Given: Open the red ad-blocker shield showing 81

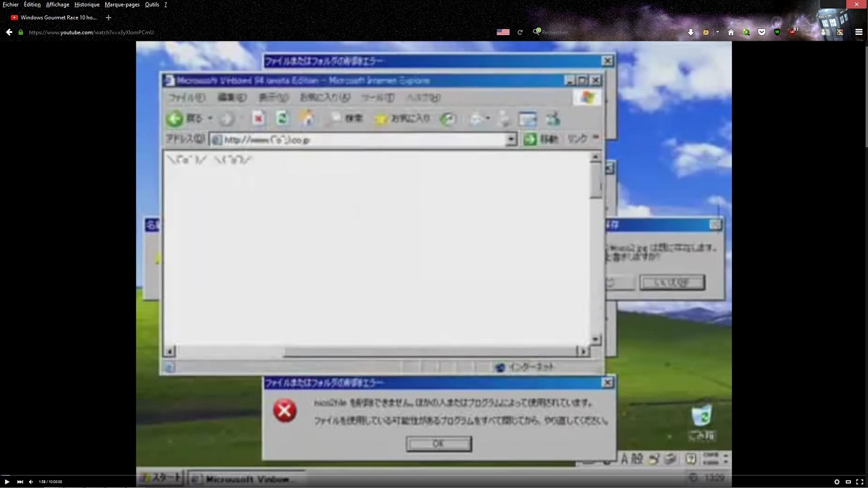Looking at the screenshot, I should (794, 31).
